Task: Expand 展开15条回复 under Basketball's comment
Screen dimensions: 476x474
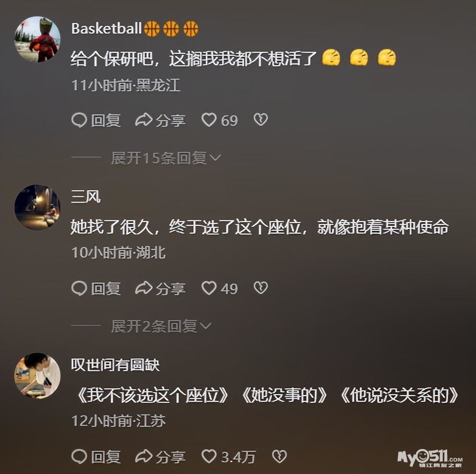Action: 166,158
